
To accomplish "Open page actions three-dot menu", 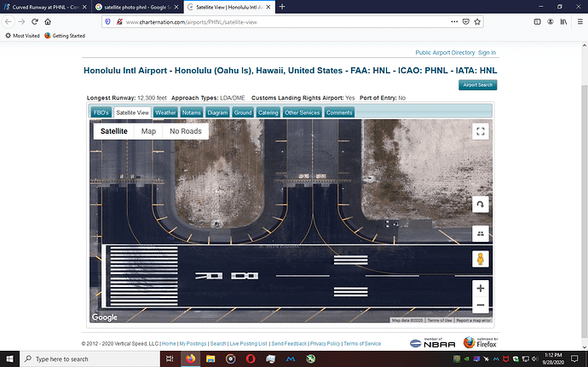I will point(454,22).
